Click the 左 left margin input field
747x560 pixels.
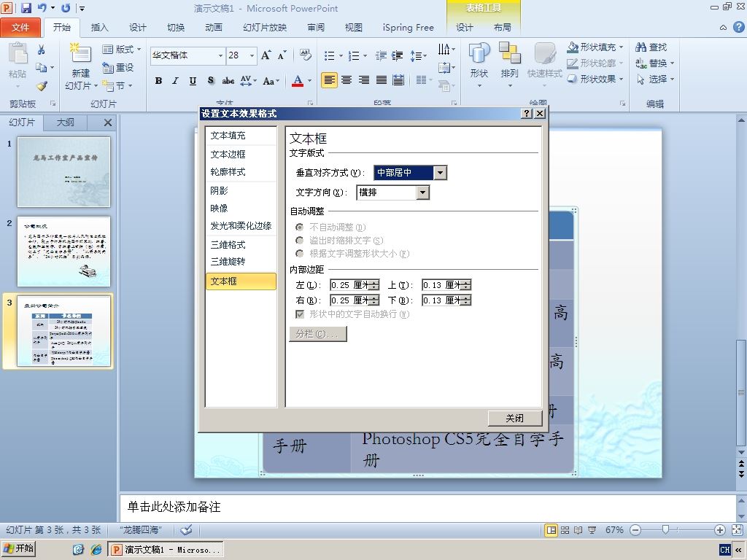(x=350, y=285)
